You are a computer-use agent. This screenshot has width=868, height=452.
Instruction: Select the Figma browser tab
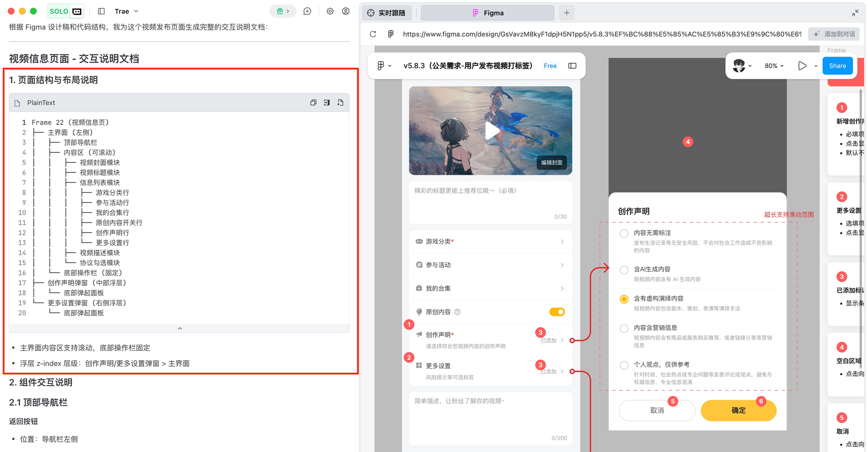click(x=487, y=13)
